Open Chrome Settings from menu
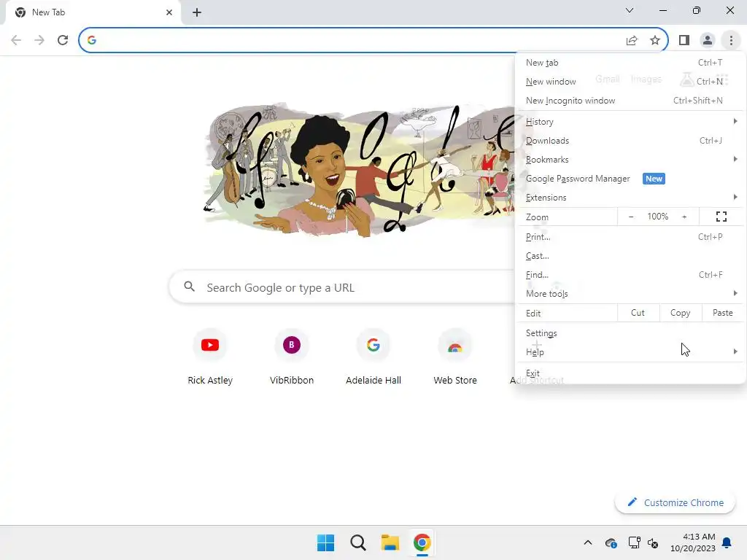Screen dimensions: 747x560 pyautogui.click(x=630, y=332)
